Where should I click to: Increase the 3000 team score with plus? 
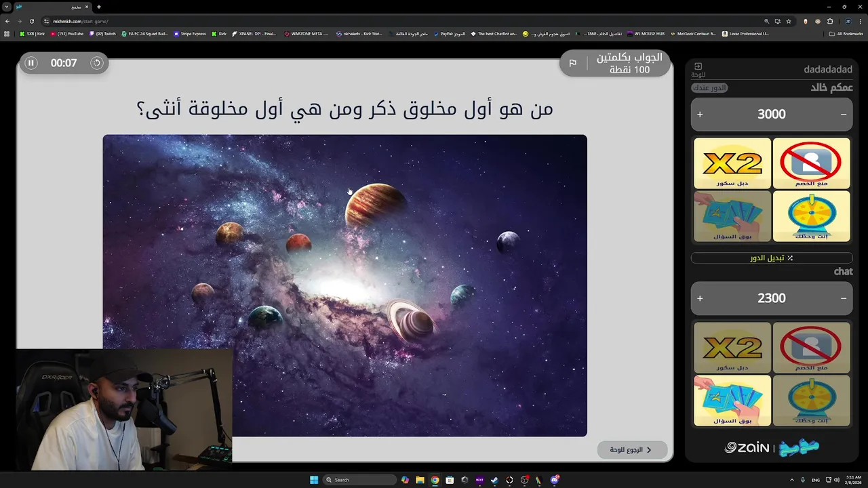click(x=700, y=115)
